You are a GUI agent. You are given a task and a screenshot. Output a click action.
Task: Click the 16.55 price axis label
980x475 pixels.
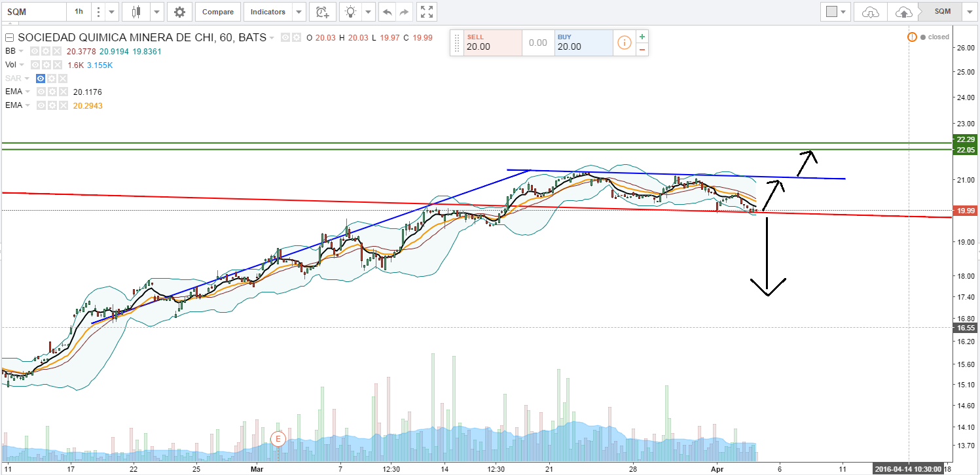[x=966, y=328]
